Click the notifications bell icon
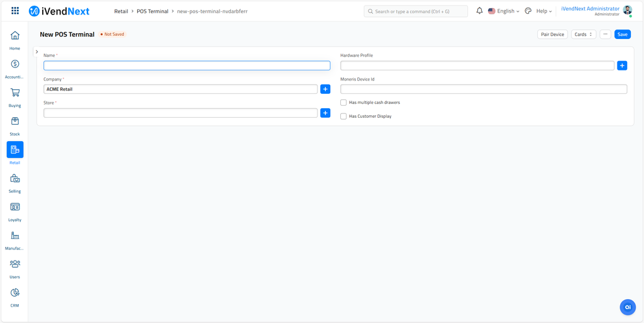Viewport: 644px width, 323px height. tap(479, 11)
